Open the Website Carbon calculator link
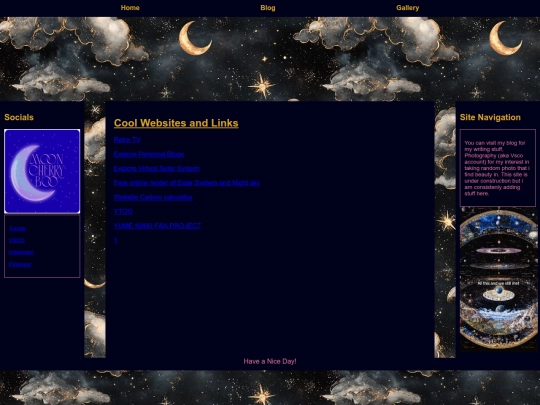 click(153, 197)
